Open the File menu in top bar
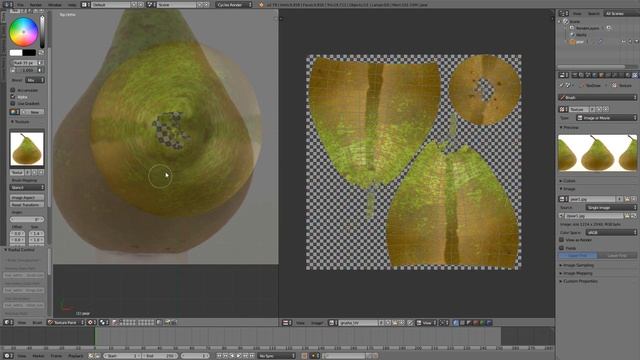 [20, 5]
